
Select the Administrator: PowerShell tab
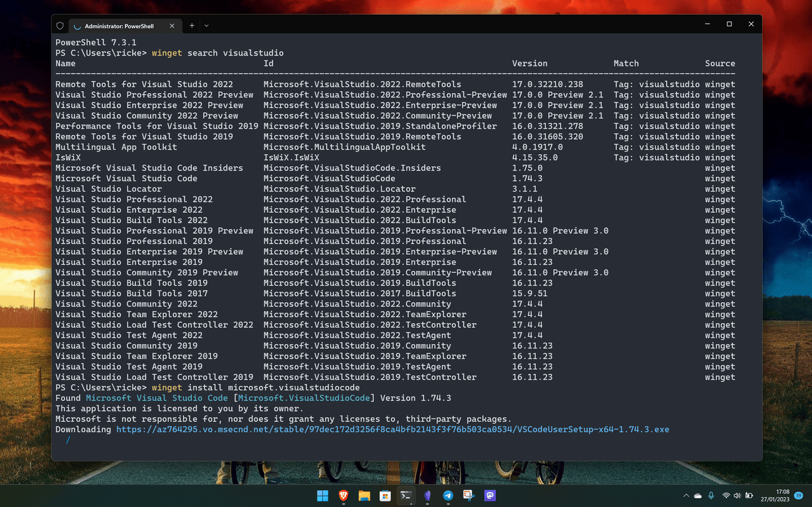pos(124,26)
